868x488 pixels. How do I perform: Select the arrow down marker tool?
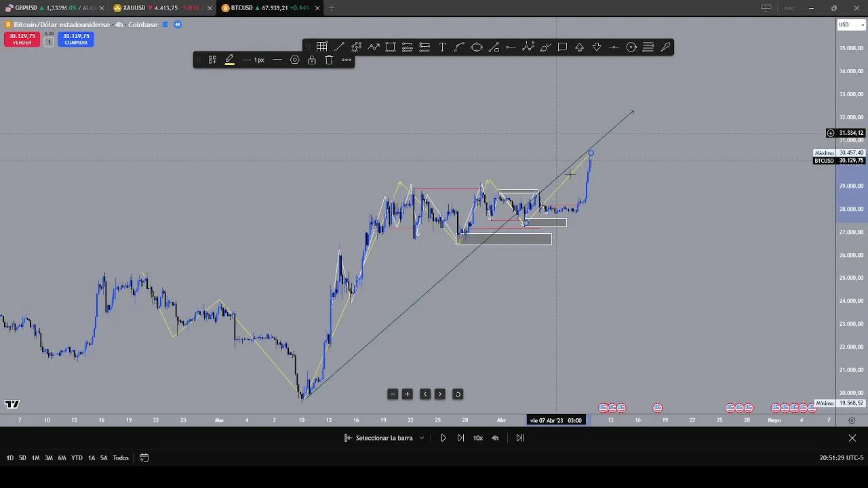pos(597,47)
